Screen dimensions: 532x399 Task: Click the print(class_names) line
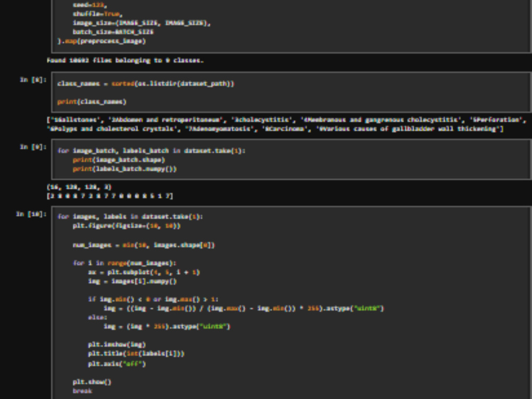[92, 102]
